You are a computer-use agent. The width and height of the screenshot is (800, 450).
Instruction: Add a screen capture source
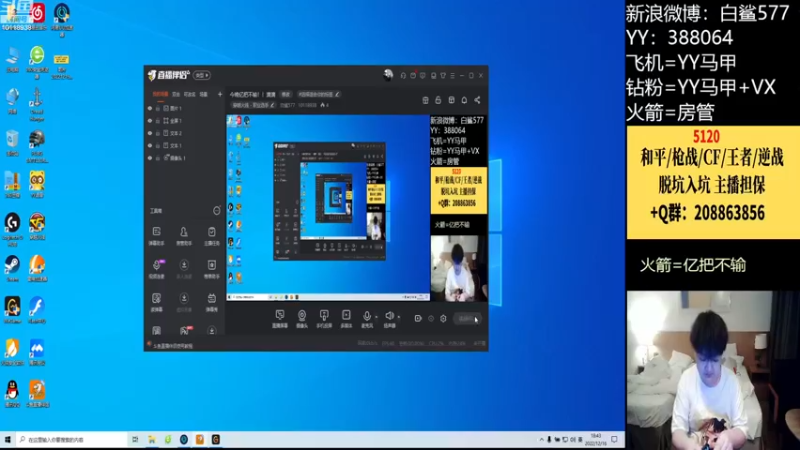280,319
